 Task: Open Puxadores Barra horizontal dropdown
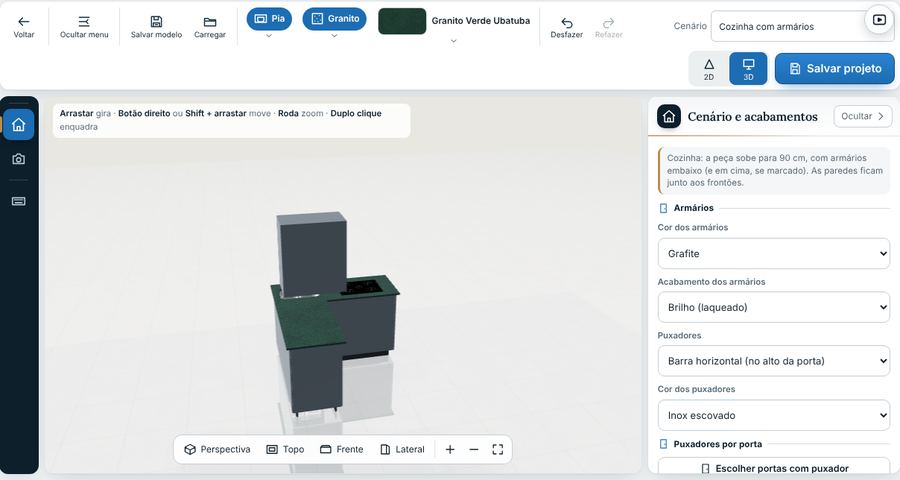(774, 361)
